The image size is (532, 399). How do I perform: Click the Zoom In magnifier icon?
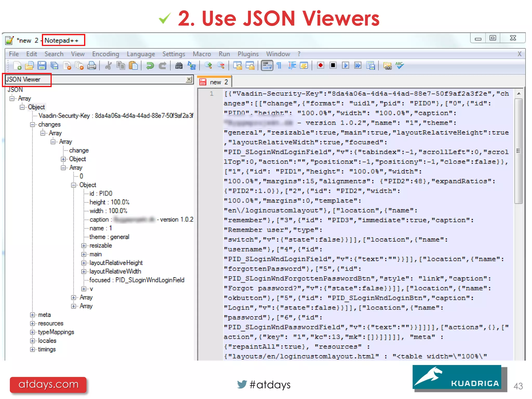[x=208, y=65]
